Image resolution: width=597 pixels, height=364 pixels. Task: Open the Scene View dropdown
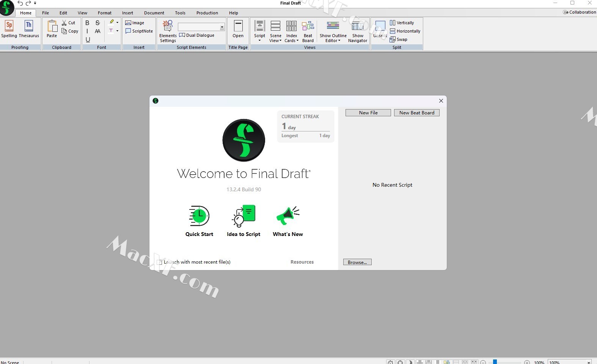276,31
